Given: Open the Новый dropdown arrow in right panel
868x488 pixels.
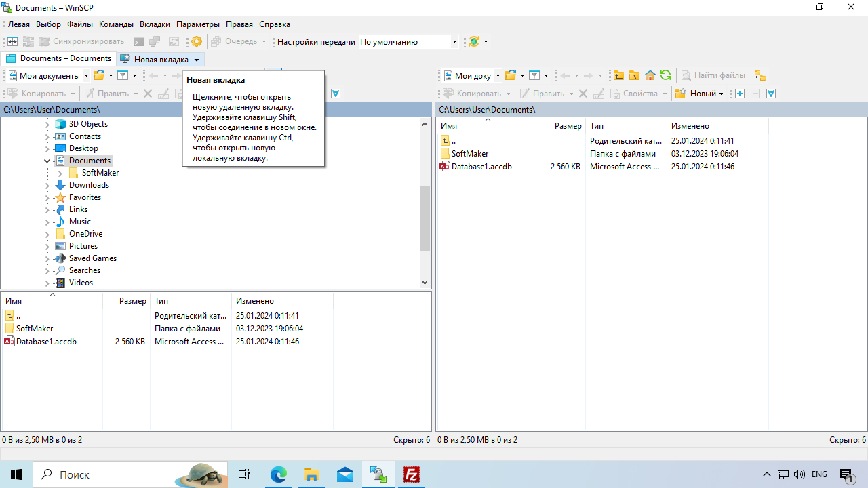Looking at the screenshot, I should [x=721, y=94].
